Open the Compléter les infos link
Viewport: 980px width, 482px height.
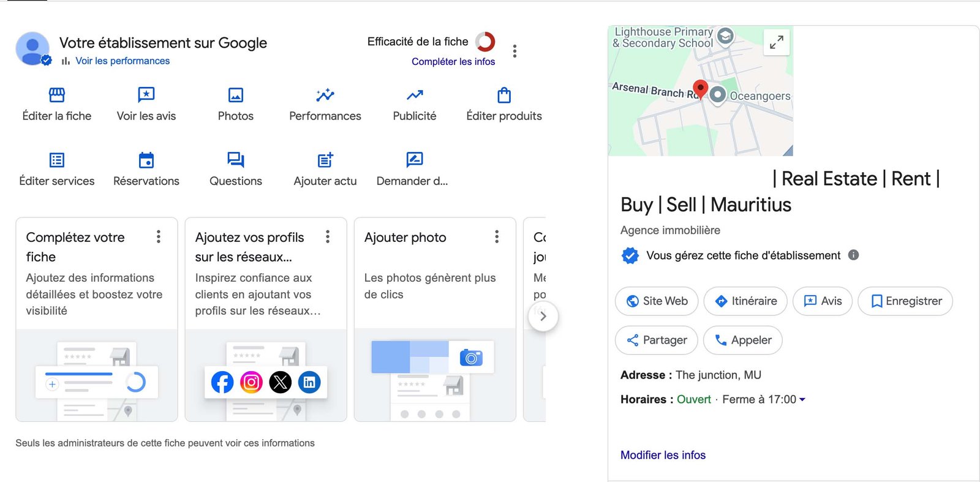tap(453, 61)
